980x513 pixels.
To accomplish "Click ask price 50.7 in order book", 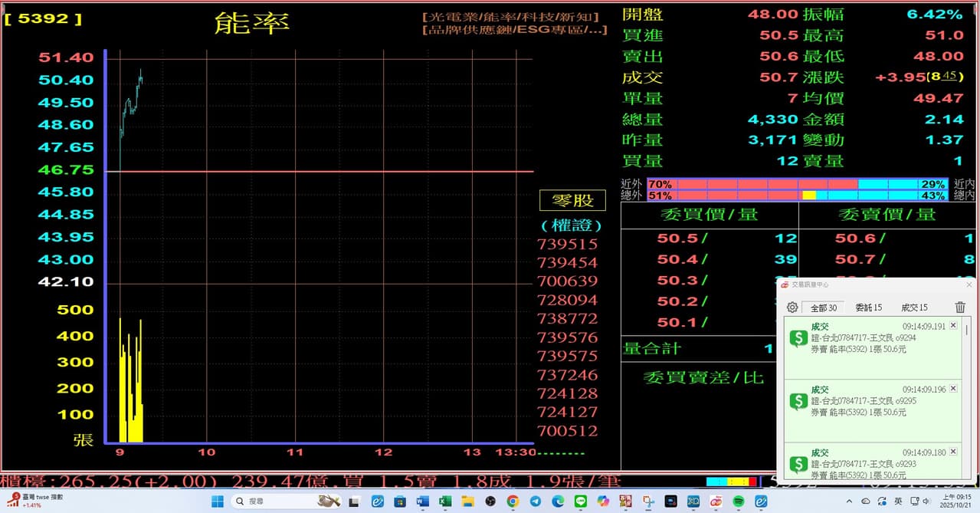I will click(856, 259).
